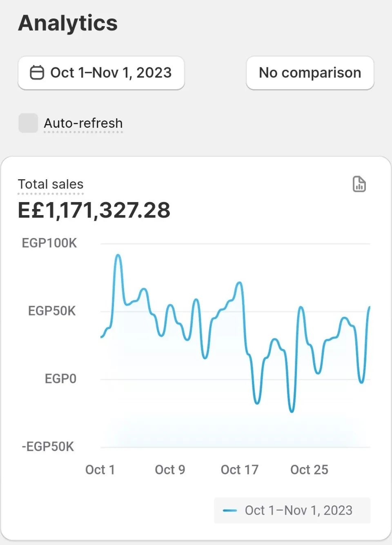
Task: Open the Oct 1–Nov 1, 2023 date range picker
Action: point(101,73)
